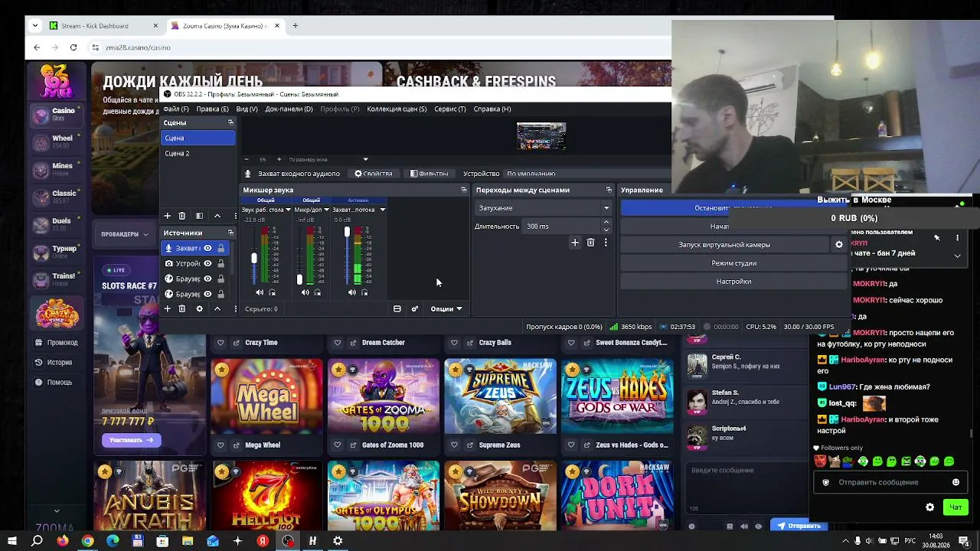Select Сцена 2 in scenes list
980x551 pixels.
(198, 153)
